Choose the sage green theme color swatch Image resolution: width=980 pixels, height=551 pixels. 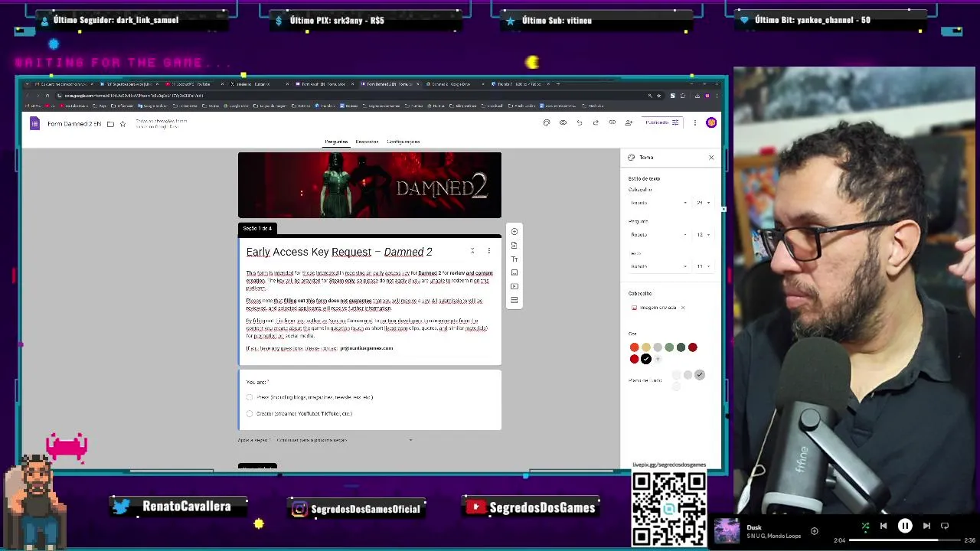click(669, 347)
